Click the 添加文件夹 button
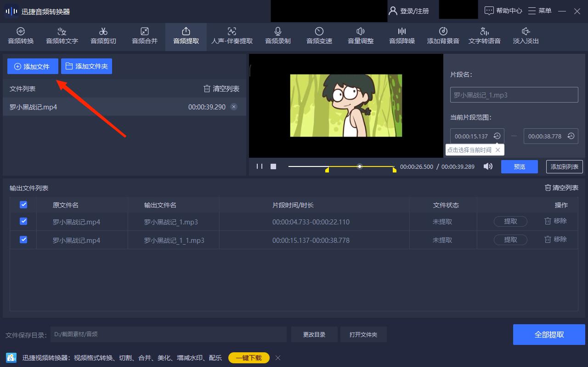The height and width of the screenshot is (367, 588). click(86, 66)
